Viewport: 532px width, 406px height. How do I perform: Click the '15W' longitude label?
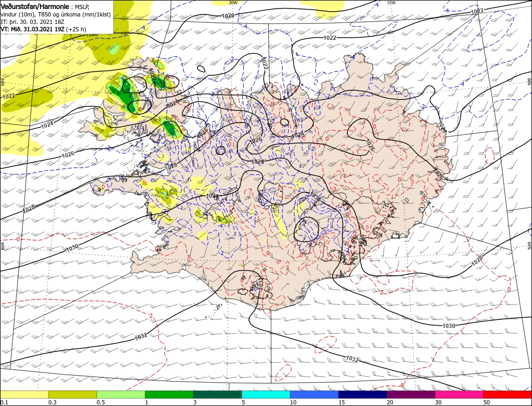391,2
